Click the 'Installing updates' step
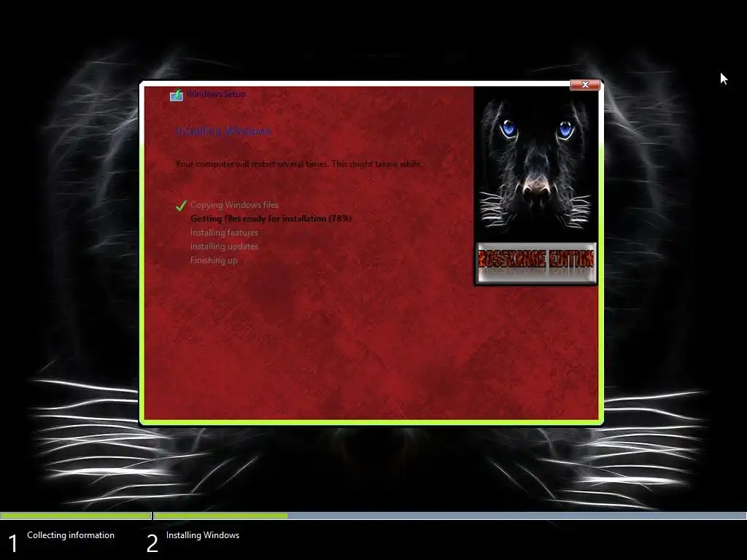The height and width of the screenshot is (560, 747). [x=225, y=246]
